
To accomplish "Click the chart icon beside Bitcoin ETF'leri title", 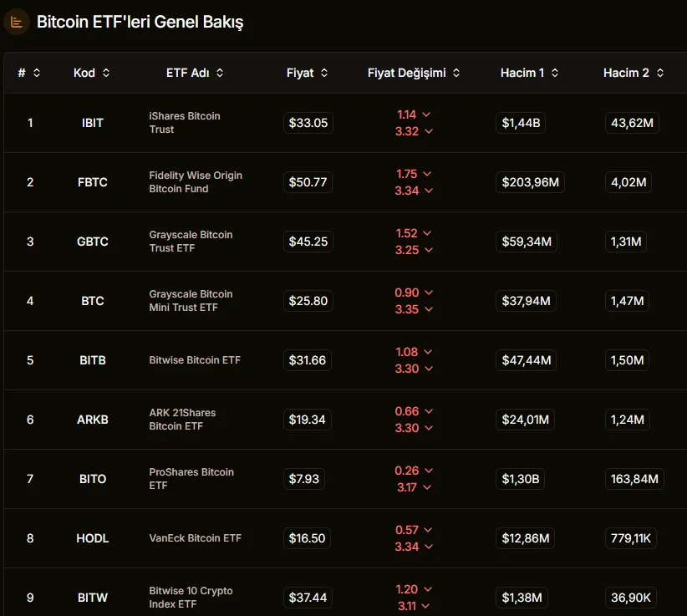I will (x=16, y=22).
